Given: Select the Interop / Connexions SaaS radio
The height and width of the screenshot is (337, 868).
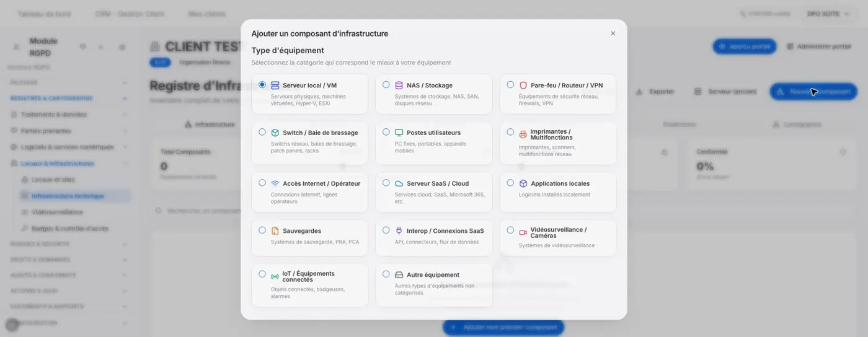Looking at the screenshot, I should click(x=386, y=230).
